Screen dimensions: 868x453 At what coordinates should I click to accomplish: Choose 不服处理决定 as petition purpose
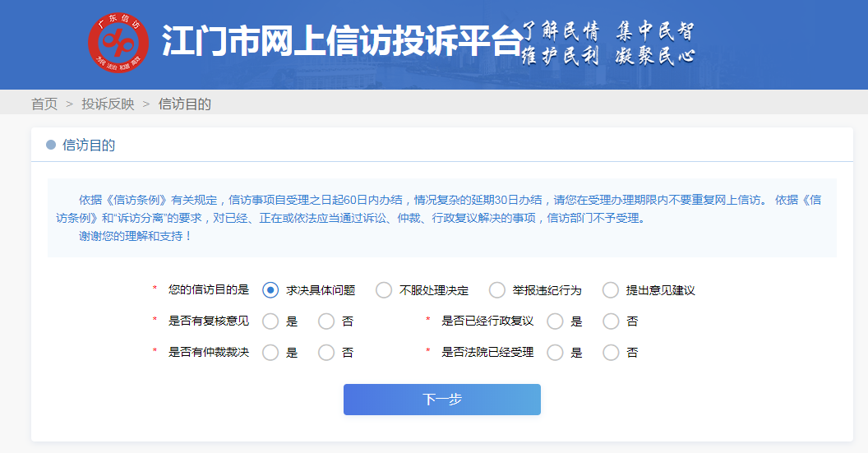tap(384, 290)
